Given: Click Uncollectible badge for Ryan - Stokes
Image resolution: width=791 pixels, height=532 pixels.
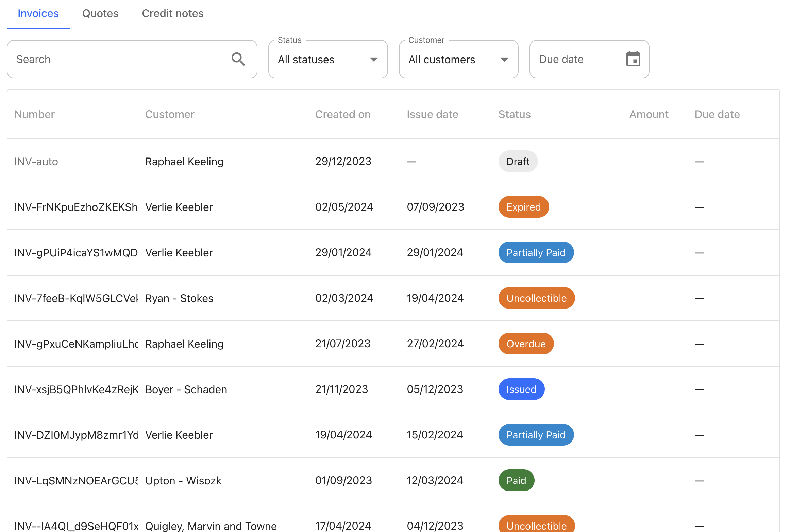Looking at the screenshot, I should pyautogui.click(x=537, y=298).
